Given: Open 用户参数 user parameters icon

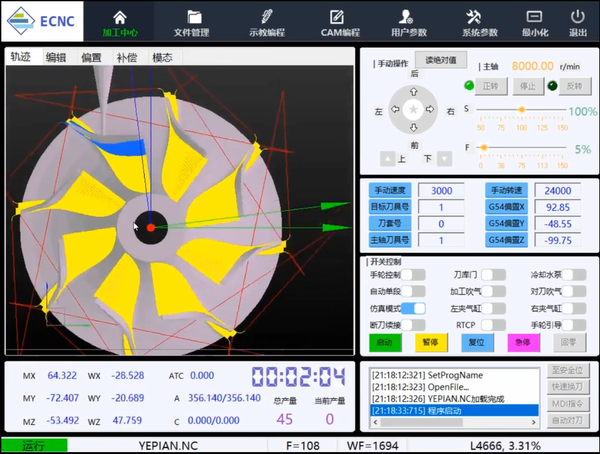Looking at the screenshot, I should point(406,17).
